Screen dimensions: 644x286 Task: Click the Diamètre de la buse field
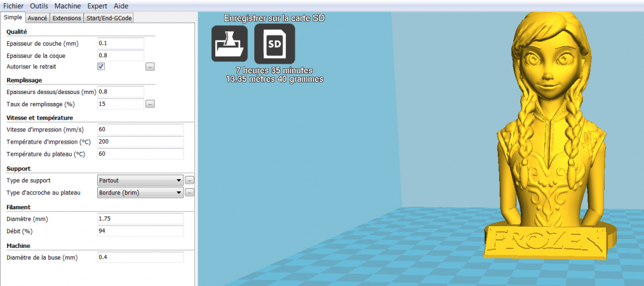140,258
